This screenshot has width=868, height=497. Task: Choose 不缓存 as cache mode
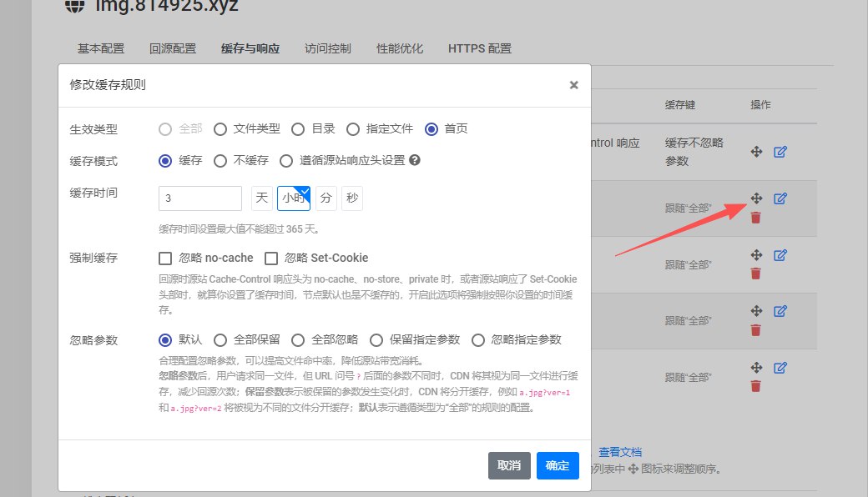point(220,161)
